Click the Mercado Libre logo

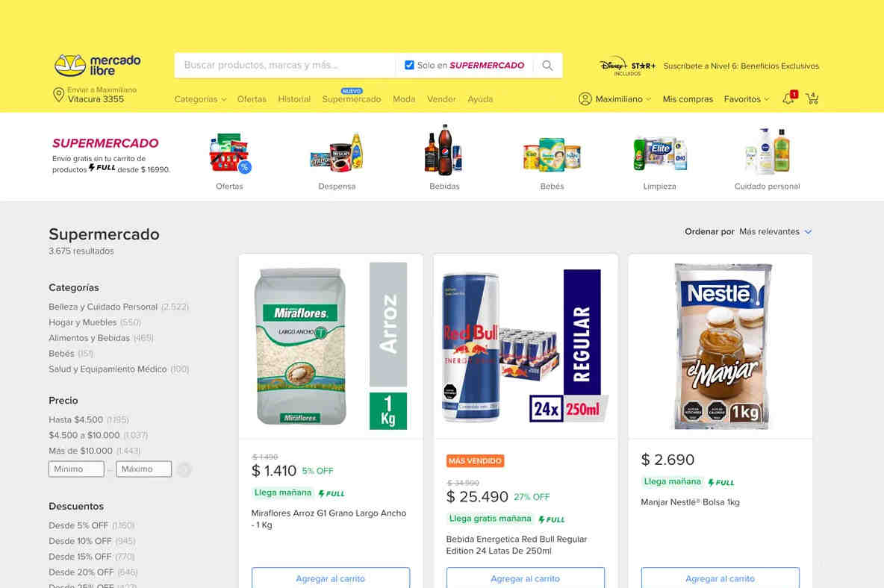tap(98, 66)
